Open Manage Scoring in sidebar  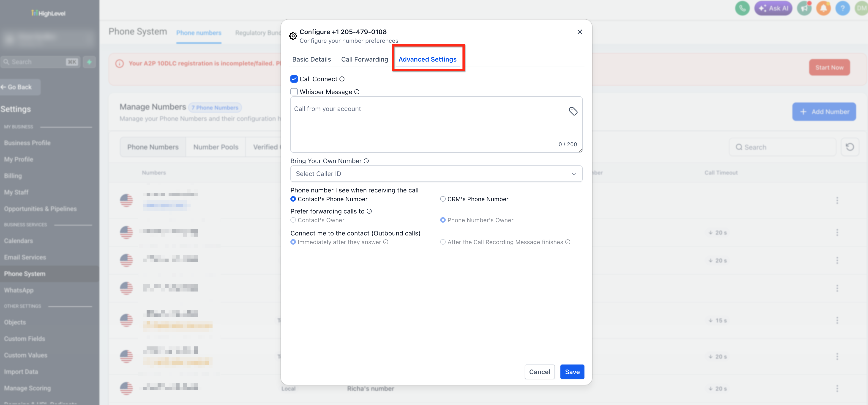click(x=27, y=389)
